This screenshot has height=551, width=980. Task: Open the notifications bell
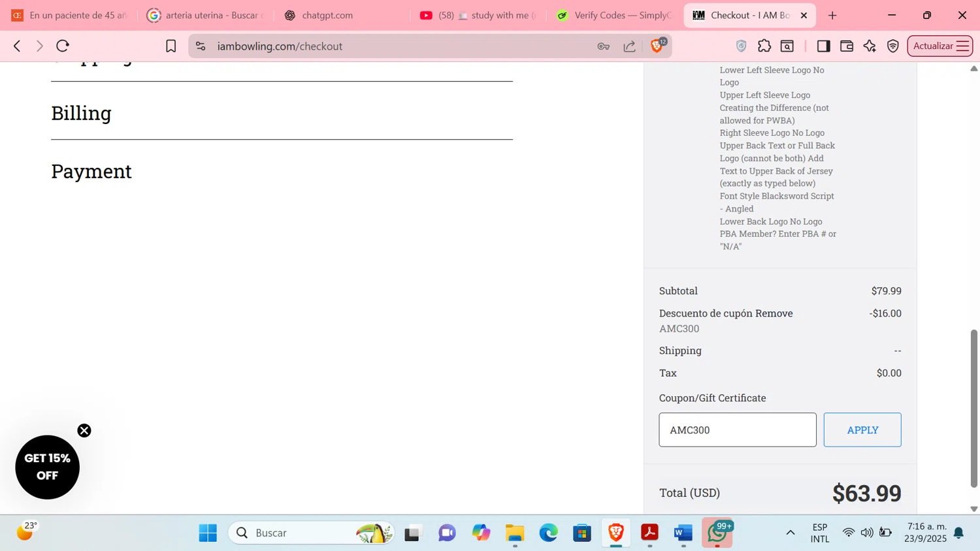tap(958, 533)
